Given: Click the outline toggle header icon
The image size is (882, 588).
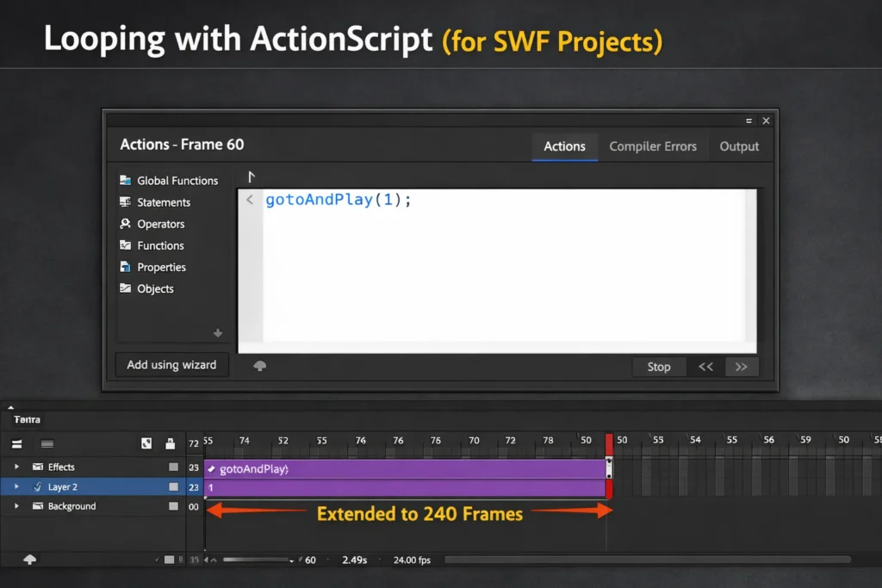Looking at the screenshot, I should [x=146, y=443].
